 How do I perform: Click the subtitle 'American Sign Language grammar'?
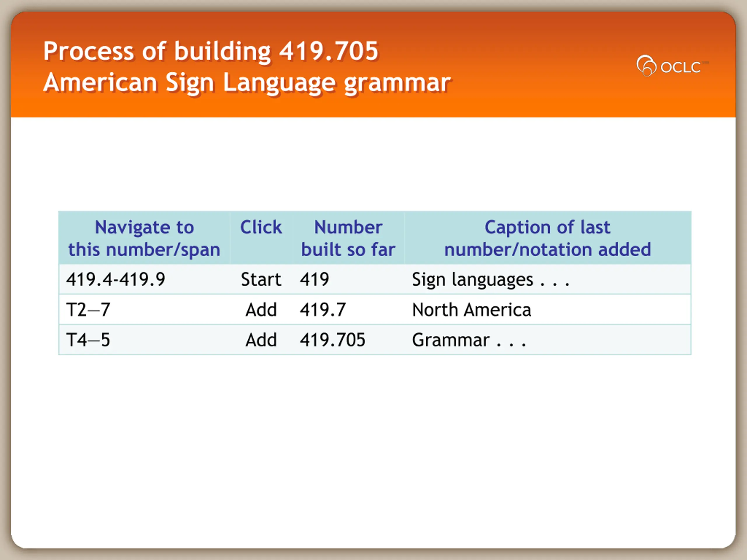pyautogui.click(x=247, y=83)
